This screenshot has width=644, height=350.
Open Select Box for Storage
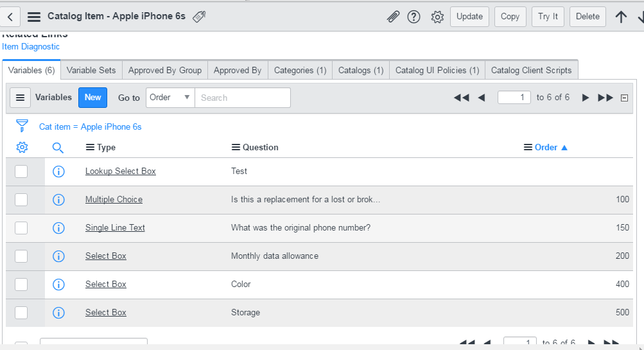(105, 313)
